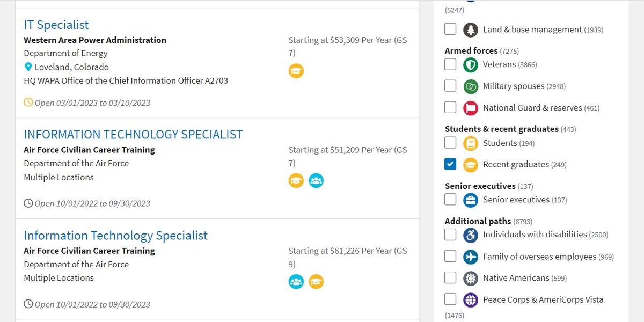Enable the Native Americans filter checkbox
Image resolution: width=644 pixels, height=322 pixels.
click(450, 278)
